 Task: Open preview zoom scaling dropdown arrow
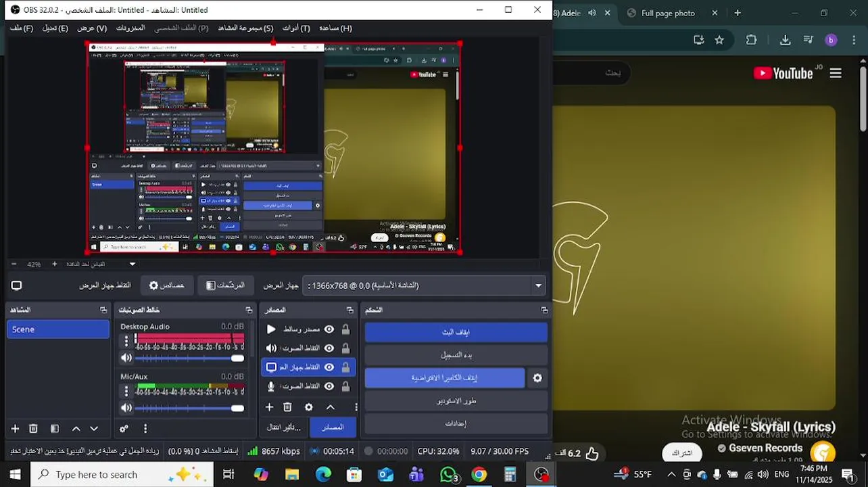click(132, 264)
